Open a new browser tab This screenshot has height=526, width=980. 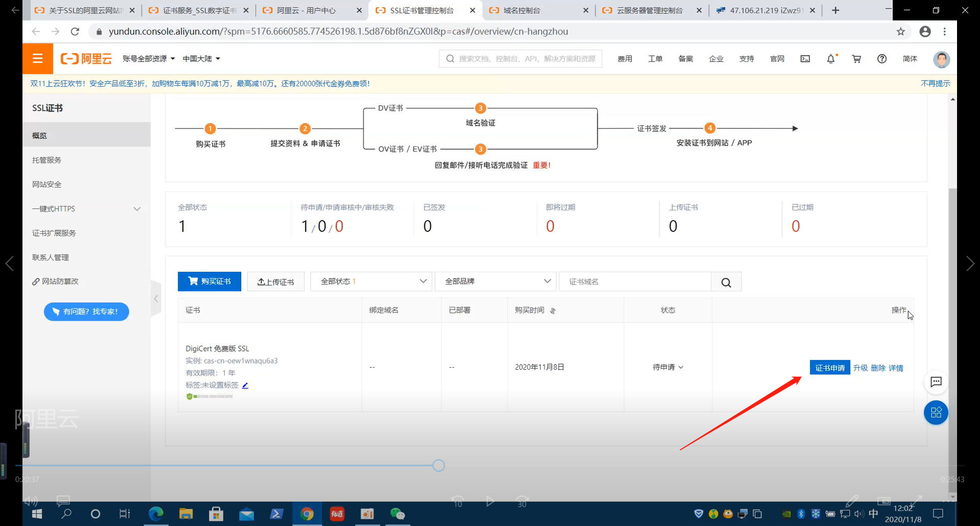[x=836, y=10]
